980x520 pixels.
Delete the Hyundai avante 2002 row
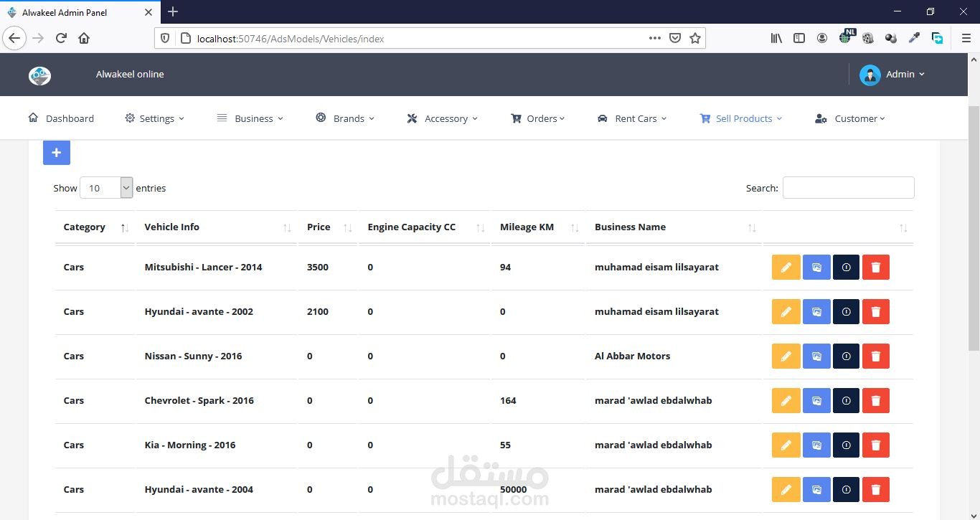(x=876, y=311)
